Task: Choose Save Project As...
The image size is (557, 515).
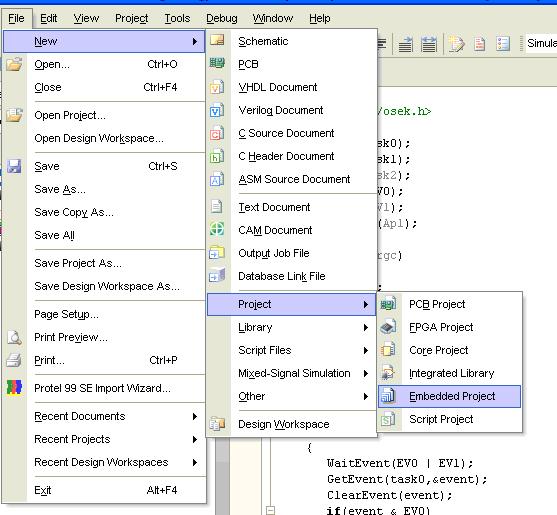Action: click(78, 263)
